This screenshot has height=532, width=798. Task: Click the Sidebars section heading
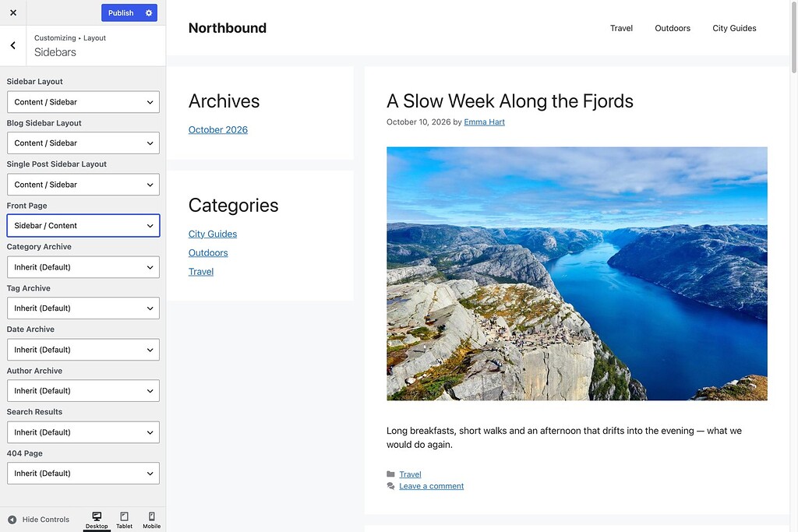[55, 52]
